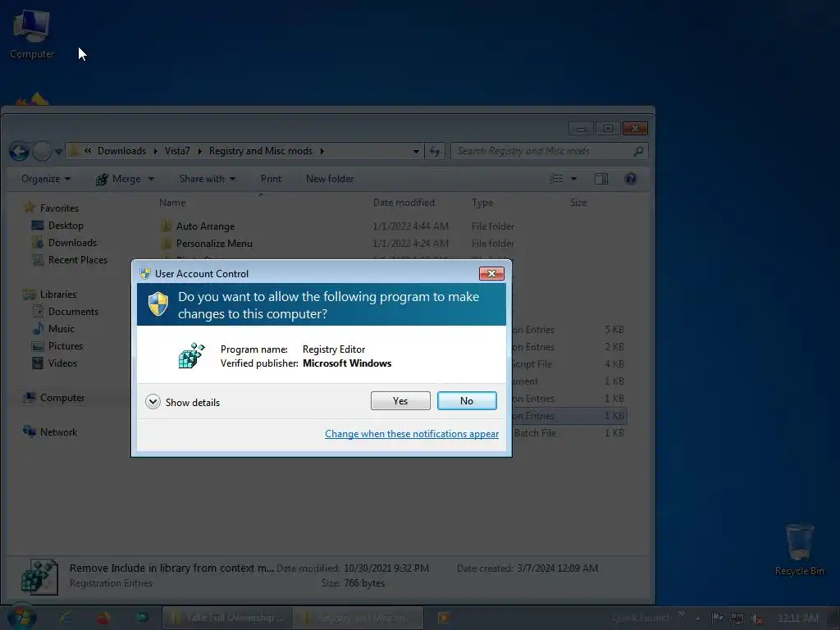Click Favorites in the navigation pane

[52, 208]
